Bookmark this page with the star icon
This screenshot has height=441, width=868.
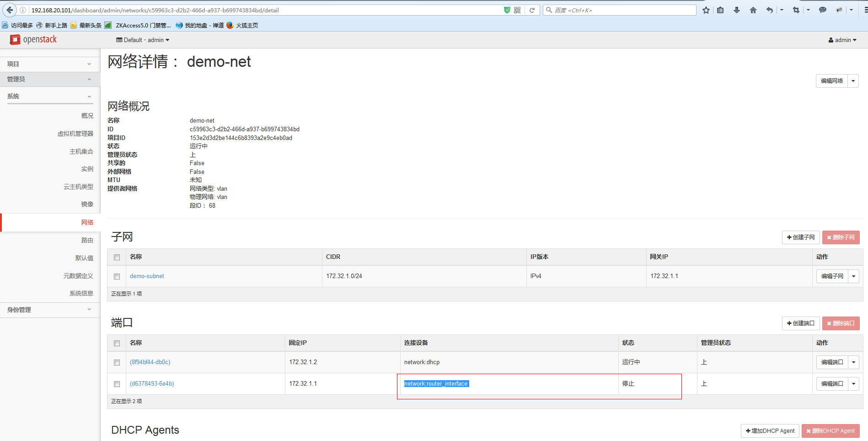pyautogui.click(x=706, y=10)
